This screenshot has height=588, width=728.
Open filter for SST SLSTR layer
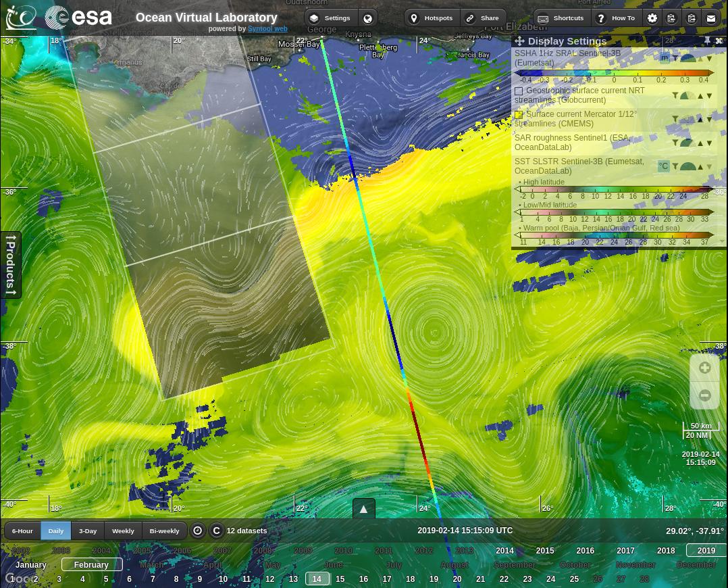pos(675,166)
